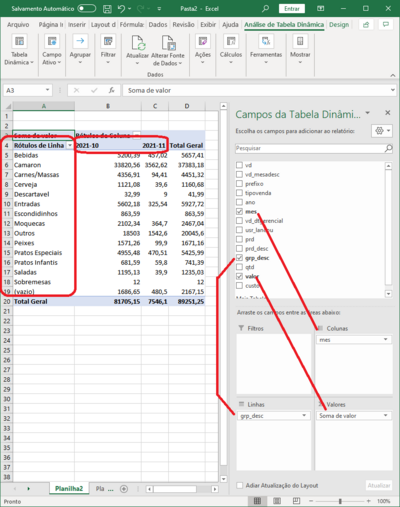Toggle Adiar Atualização do Layout checkbox
This screenshot has height=507, width=400.
click(239, 485)
